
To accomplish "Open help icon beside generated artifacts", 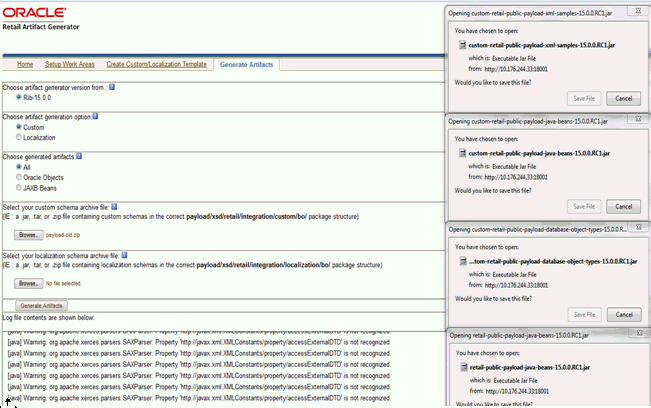I will (79, 156).
